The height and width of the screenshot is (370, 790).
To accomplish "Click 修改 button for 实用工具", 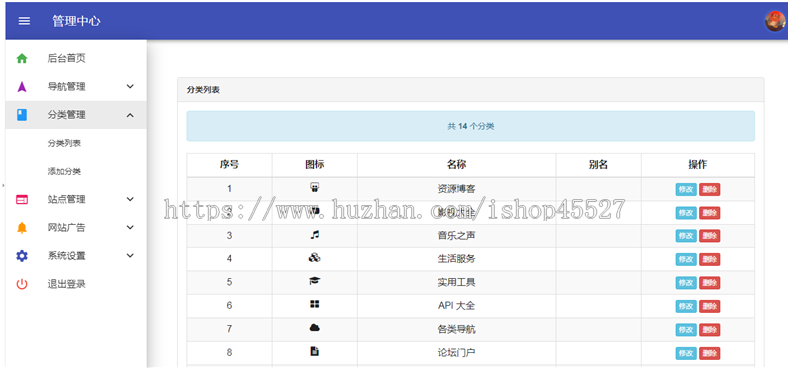I will [x=686, y=283].
